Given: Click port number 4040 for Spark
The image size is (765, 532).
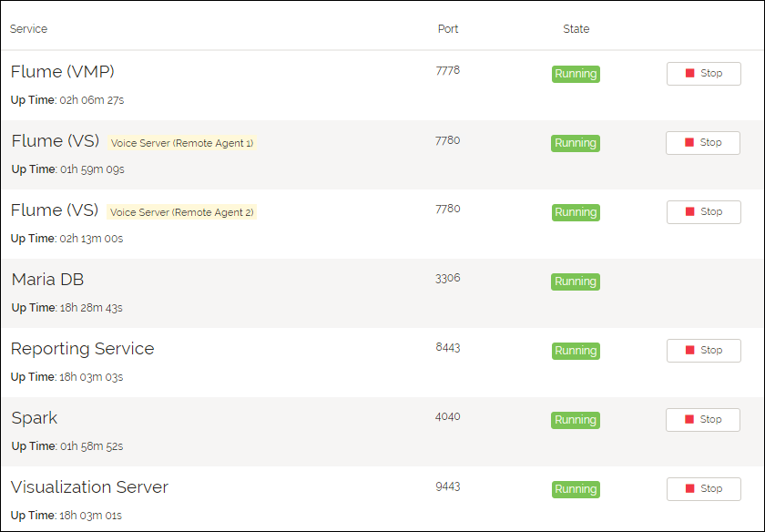Looking at the screenshot, I should [448, 416].
